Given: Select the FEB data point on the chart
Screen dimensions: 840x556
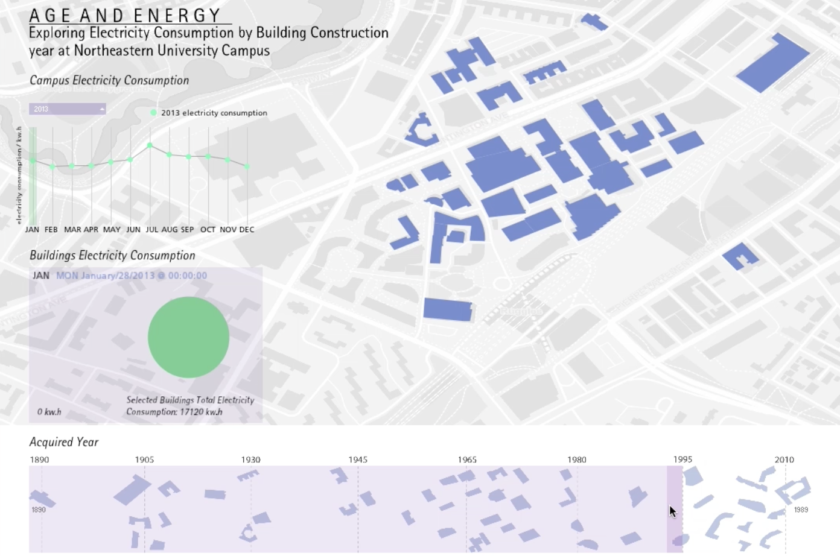Looking at the screenshot, I should pyautogui.click(x=52, y=167).
